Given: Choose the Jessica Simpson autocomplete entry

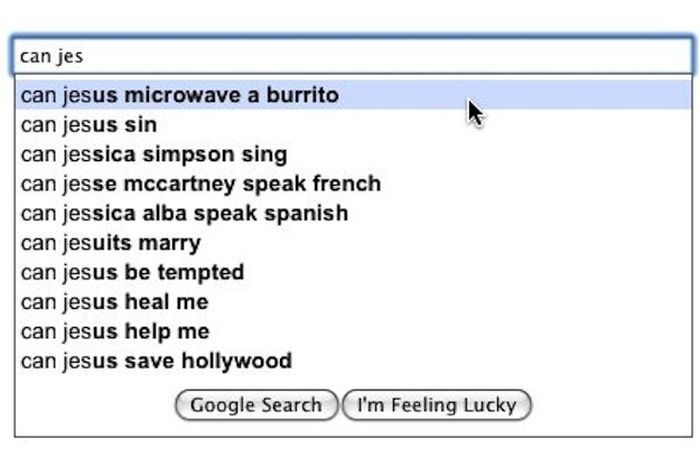Looking at the screenshot, I should click(154, 155).
